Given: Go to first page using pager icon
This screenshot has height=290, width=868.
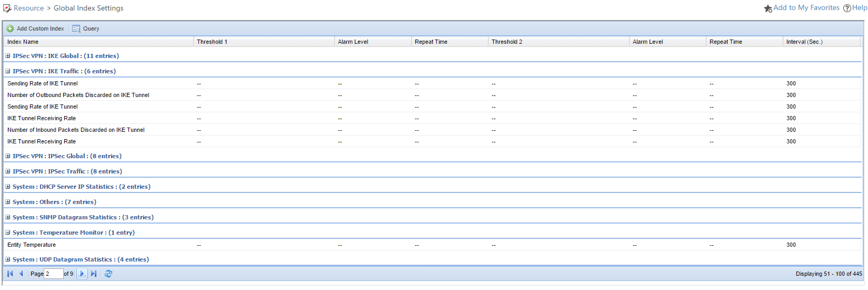Looking at the screenshot, I should (x=10, y=274).
